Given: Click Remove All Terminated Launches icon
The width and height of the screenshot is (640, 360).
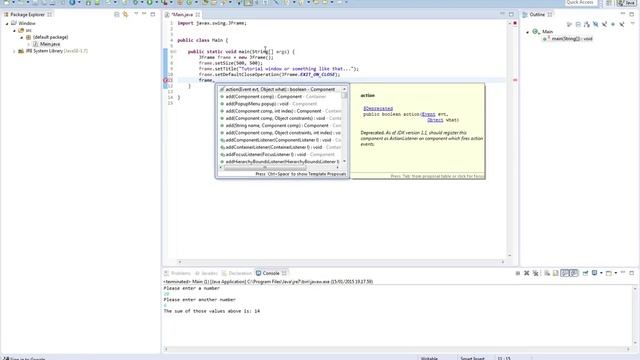Looking at the screenshot, I should click(536, 273).
